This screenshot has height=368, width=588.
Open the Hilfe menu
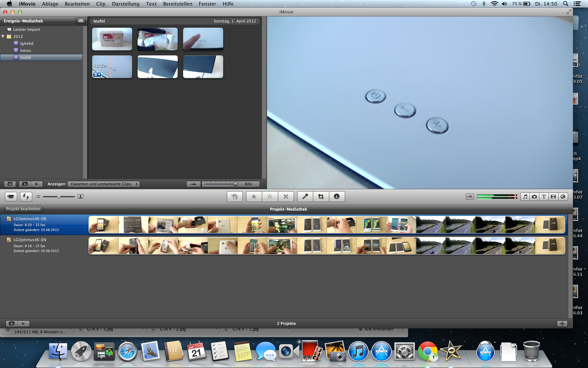tap(228, 4)
